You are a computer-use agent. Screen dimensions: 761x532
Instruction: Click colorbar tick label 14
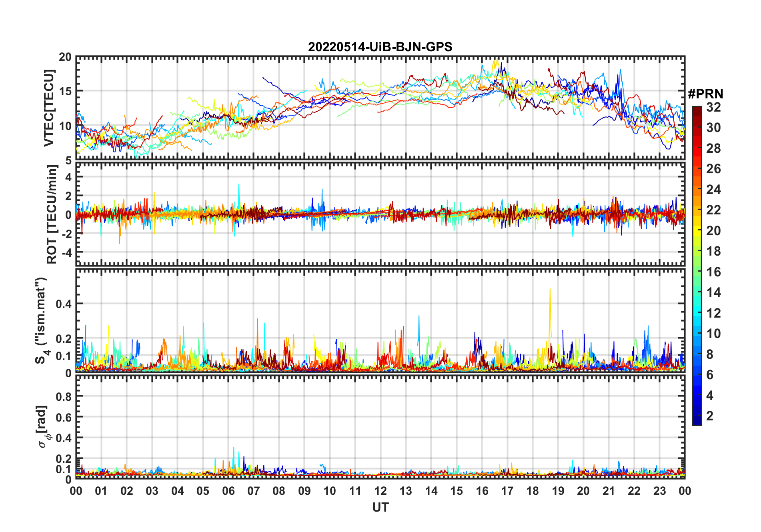pyautogui.click(x=713, y=292)
